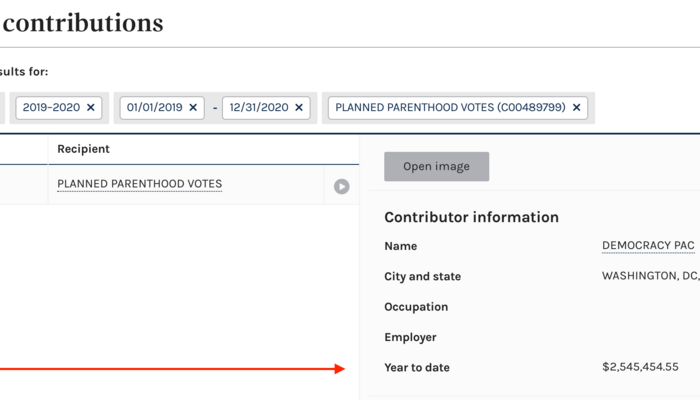Open the DEMOCRACY PAC contributor link

647,246
